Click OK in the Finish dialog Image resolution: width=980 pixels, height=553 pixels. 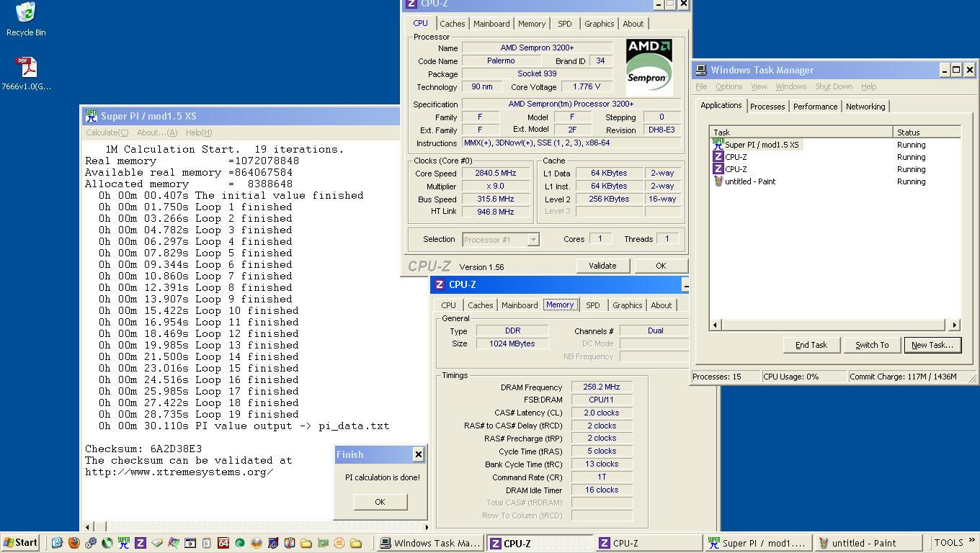pos(380,502)
